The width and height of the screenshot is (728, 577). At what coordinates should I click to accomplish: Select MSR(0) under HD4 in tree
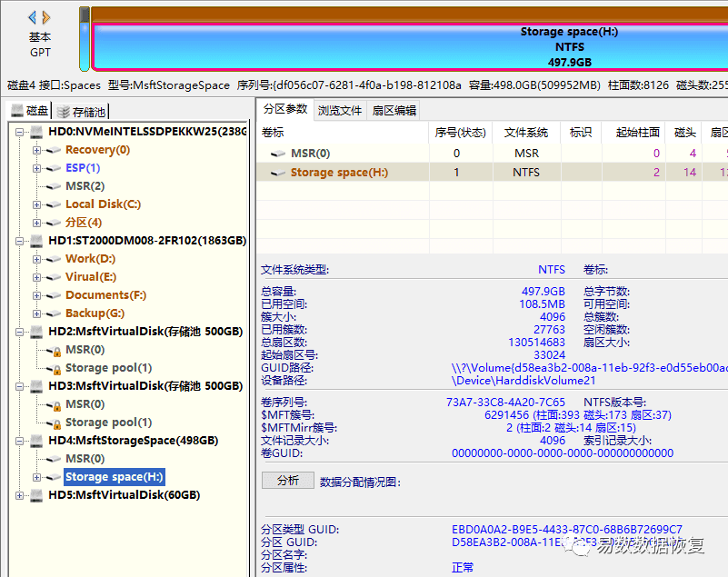click(85, 459)
